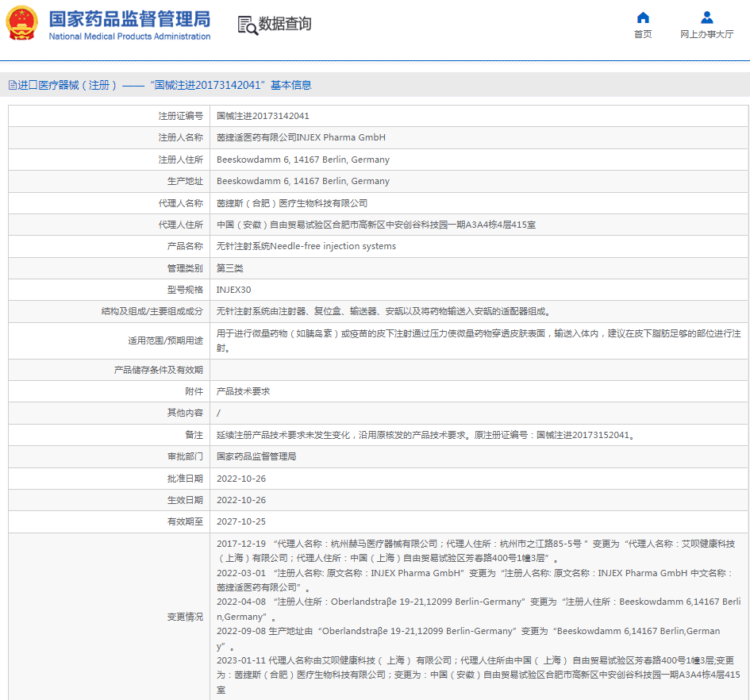Click the home house icon

643,17
